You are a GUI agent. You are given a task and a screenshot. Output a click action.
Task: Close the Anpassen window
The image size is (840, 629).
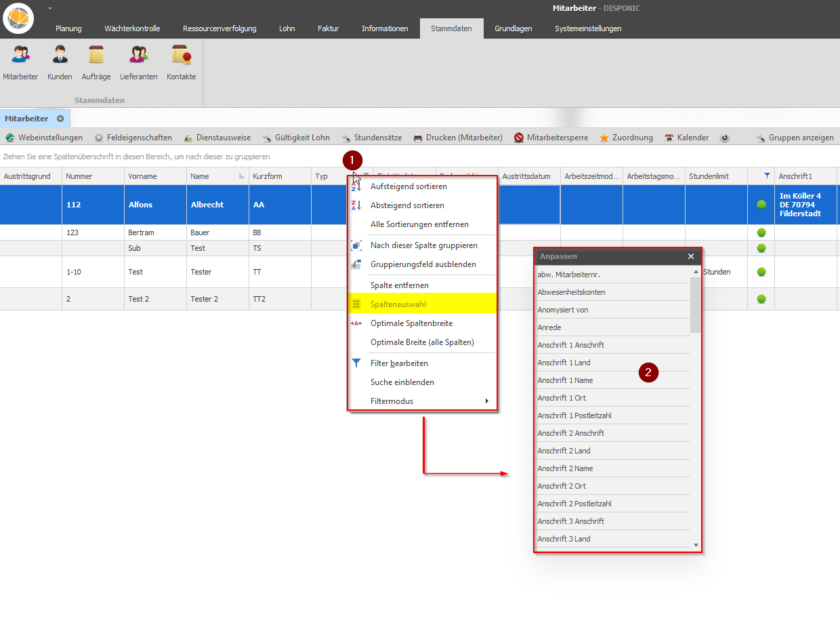pyautogui.click(x=691, y=256)
